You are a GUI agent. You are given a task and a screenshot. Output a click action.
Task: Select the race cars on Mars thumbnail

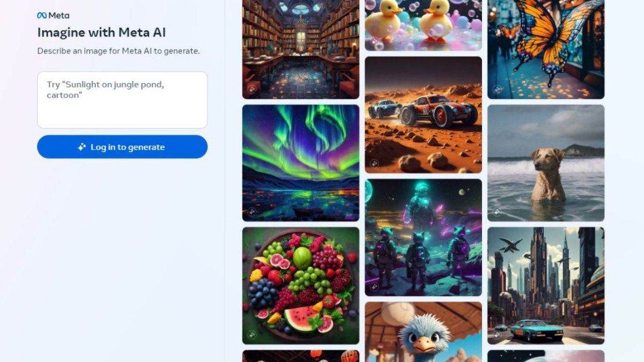pyautogui.click(x=423, y=115)
